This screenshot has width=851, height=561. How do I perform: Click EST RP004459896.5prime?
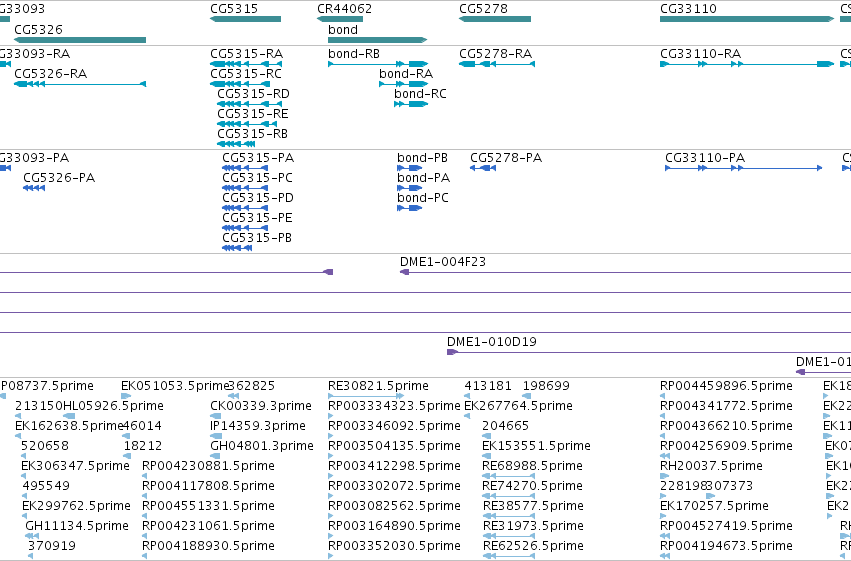[x=663, y=397]
